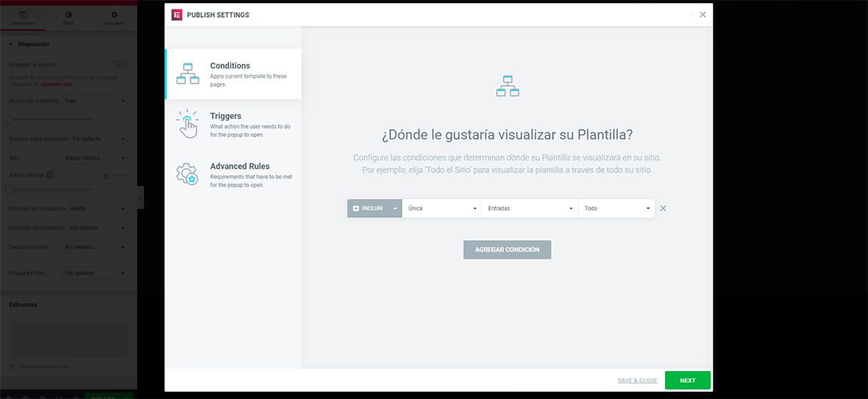Open the Alto dropdown showing Altura mínima
The height and width of the screenshot is (399, 868).
click(x=95, y=158)
